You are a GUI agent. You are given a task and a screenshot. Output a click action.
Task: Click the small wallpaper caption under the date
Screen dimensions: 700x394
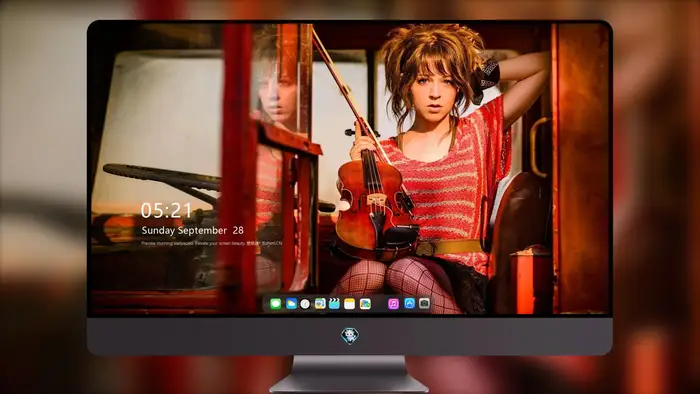point(212,244)
